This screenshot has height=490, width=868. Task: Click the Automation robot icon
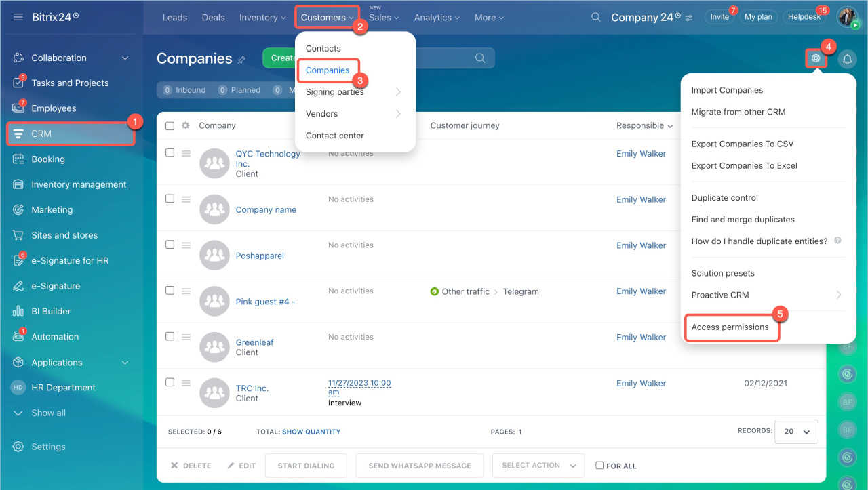coord(18,337)
